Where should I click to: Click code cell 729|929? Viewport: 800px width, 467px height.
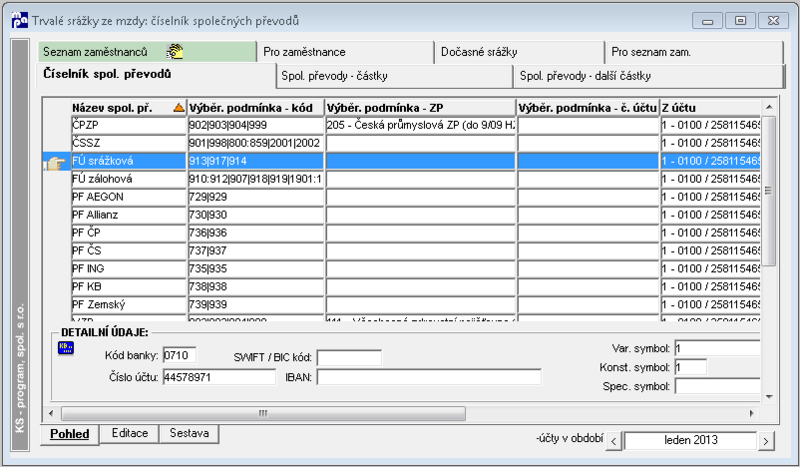[256, 196]
